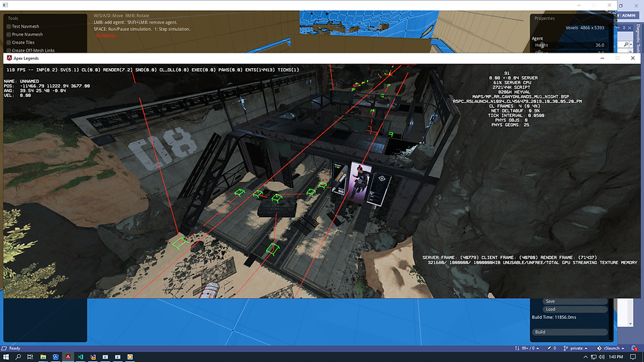Enable the Prune Navmesh tool option
The height and width of the screenshot is (362, 644).
(9, 34)
